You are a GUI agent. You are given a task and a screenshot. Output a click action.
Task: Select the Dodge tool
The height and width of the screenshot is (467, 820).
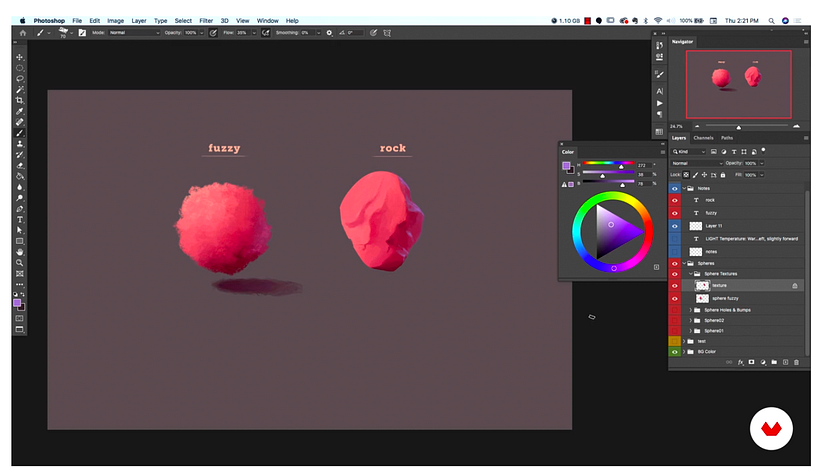pyautogui.click(x=19, y=198)
